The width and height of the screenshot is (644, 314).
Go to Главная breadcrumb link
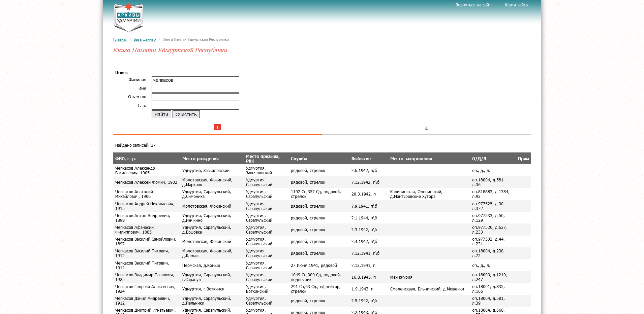(x=120, y=40)
